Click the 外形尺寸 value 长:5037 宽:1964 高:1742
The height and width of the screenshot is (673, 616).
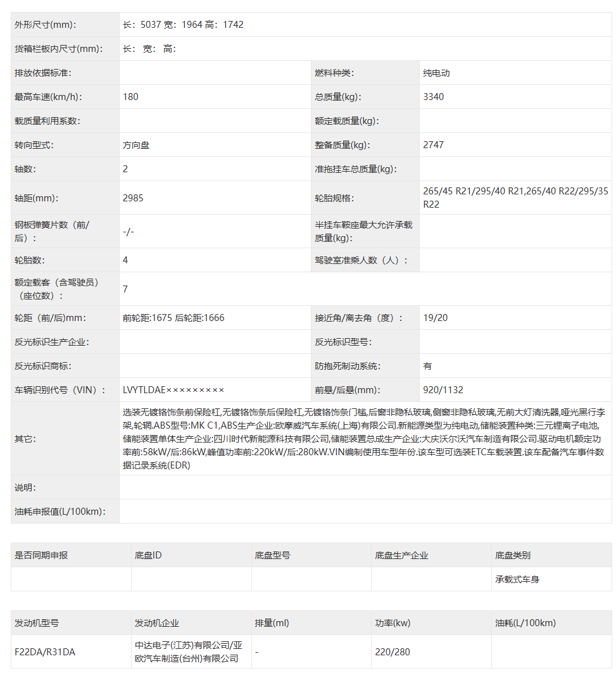tap(183, 25)
